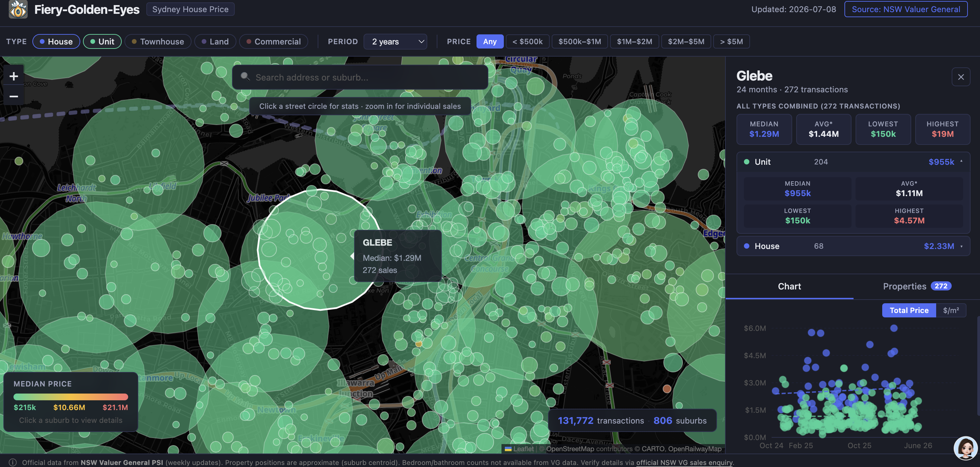The height and width of the screenshot is (467, 980).
Task: Click the all-types Highest $19M stat card
Action: pos(942,129)
